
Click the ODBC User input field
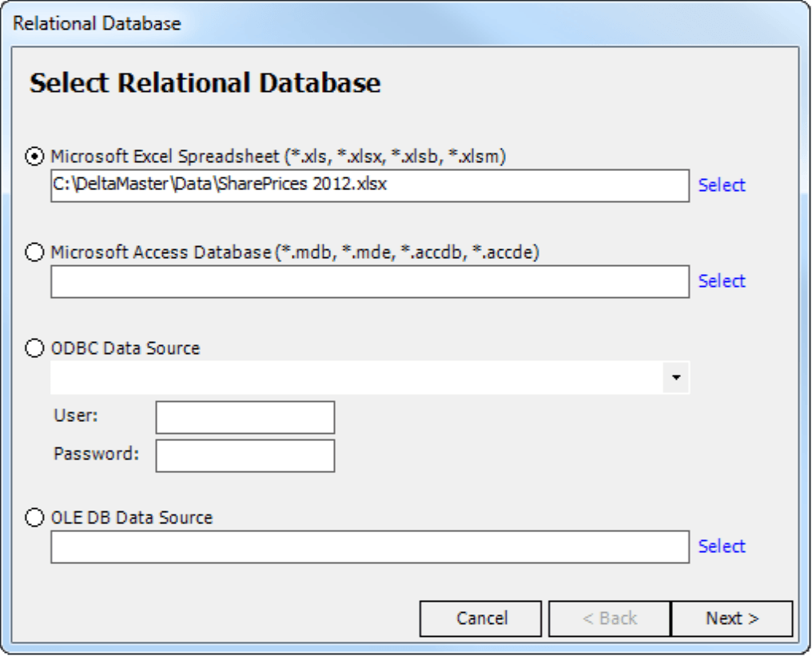pyautogui.click(x=245, y=417)
